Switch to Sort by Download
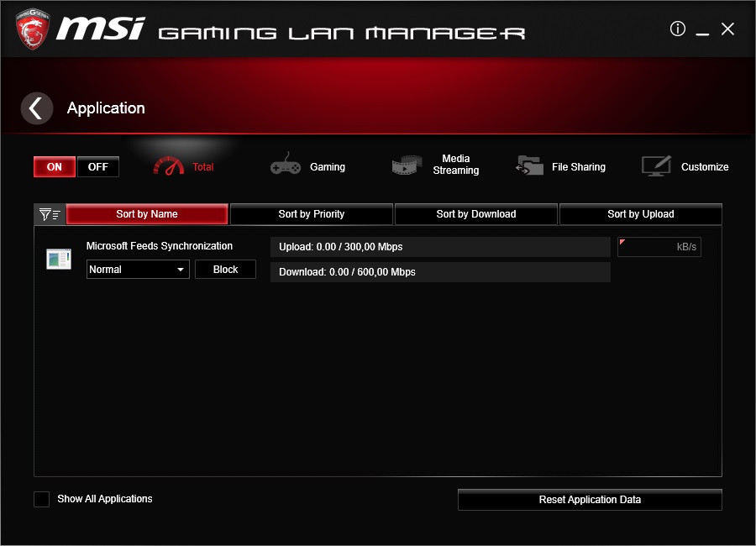756x546 pixels. click(476, 214)
